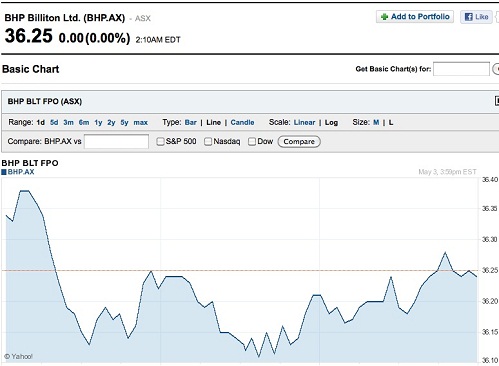Enable the S&P 500 checkbox
Image resolution: width=499 pixels, height=366 pixels.
pos(160,142)
